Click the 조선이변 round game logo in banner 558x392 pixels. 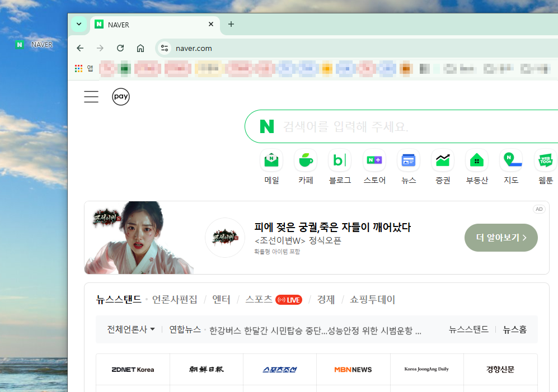tap(225, 238)
